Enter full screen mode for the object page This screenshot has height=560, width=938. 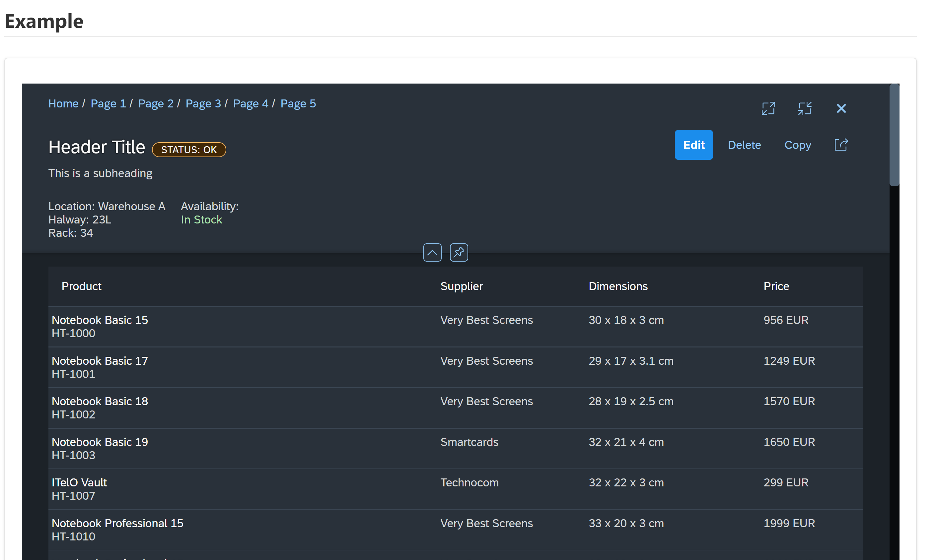coord(768,108)
